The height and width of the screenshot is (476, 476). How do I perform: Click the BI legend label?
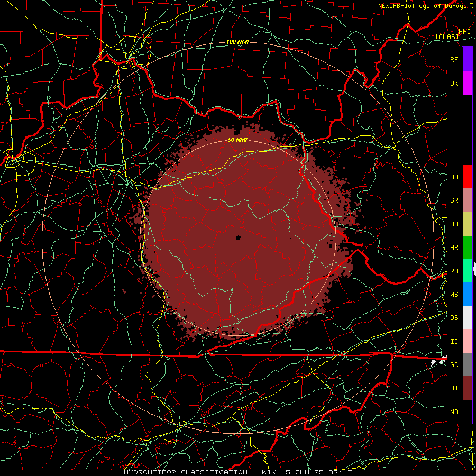(454, 388)
